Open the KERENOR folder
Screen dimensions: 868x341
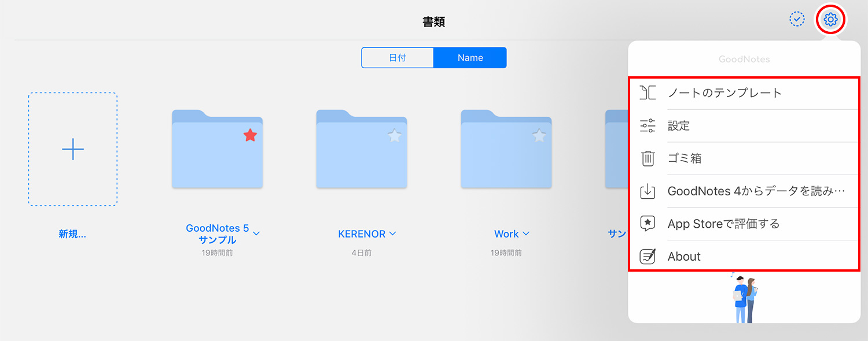coord(362,149)
